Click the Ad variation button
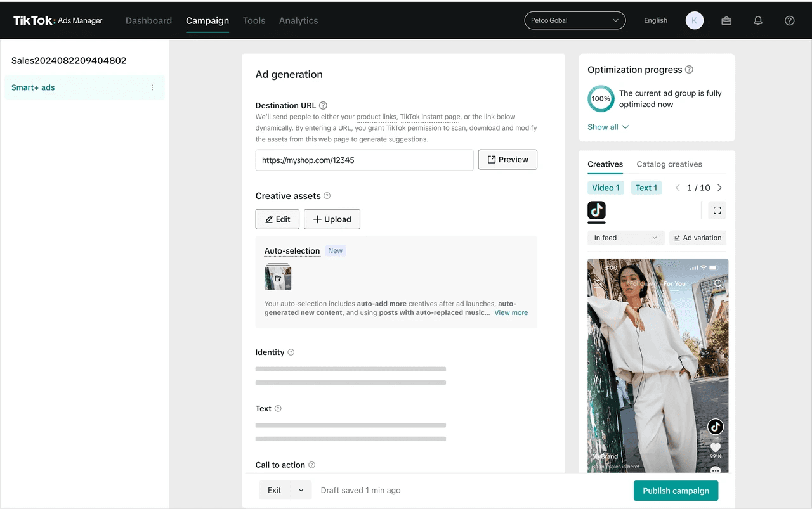812x509 pixels. tap(698, 238)
